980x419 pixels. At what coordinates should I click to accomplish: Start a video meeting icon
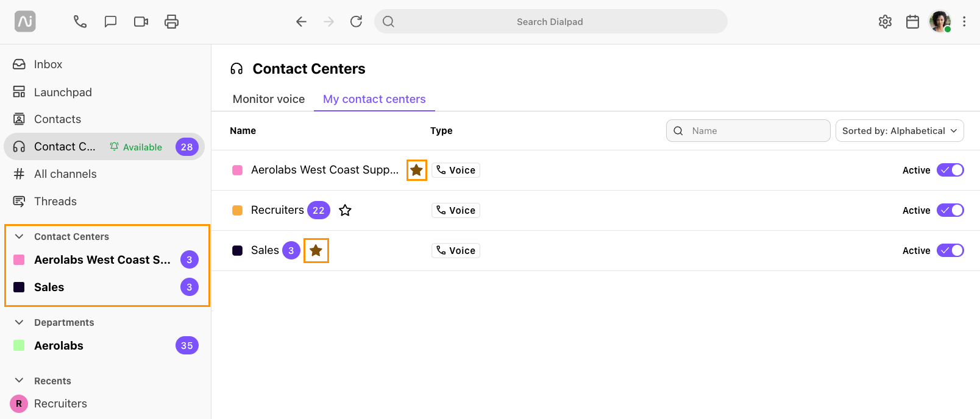point(141,22)
